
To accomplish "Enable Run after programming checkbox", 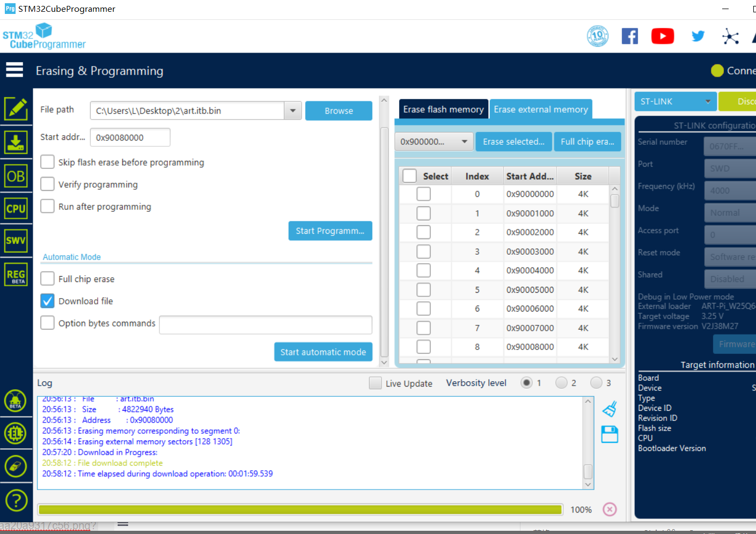I will pyautogui.click(x=47, y=206).
